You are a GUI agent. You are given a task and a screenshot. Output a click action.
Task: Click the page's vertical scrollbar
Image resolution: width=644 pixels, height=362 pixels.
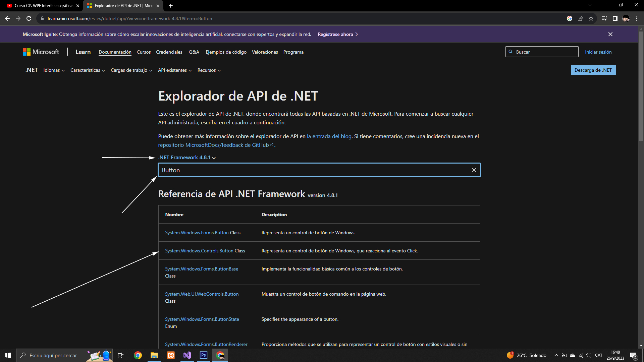641,87
